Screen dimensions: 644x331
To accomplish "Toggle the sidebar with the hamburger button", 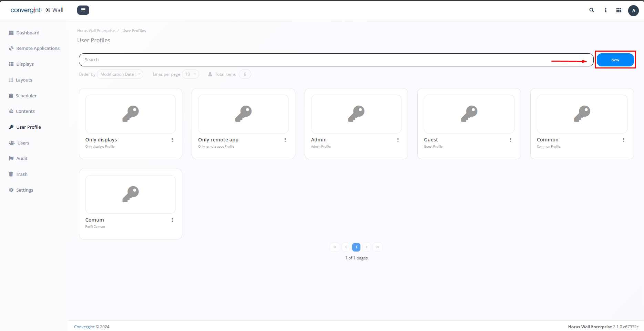I will 83,10.
